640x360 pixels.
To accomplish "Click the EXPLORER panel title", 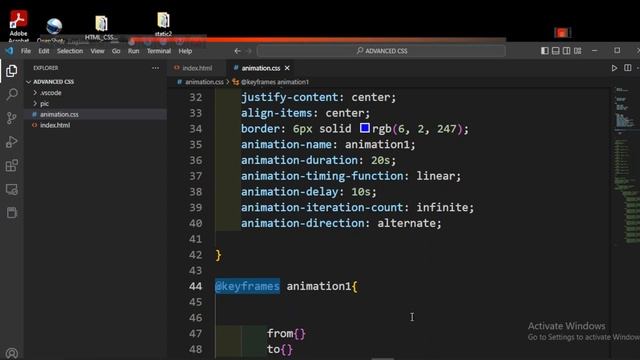I will (x=46, y=68).
